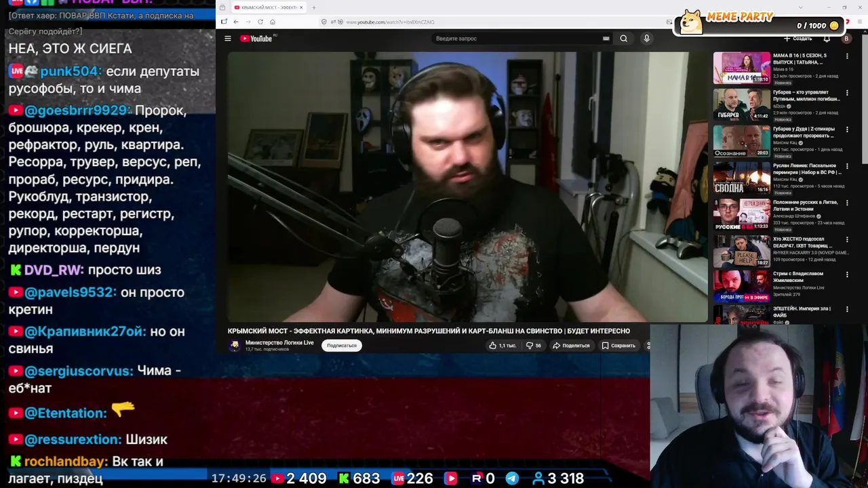Open Положение русских в Литве video title
This screenshot has width=868, height=488.
[x=806, y=205]
